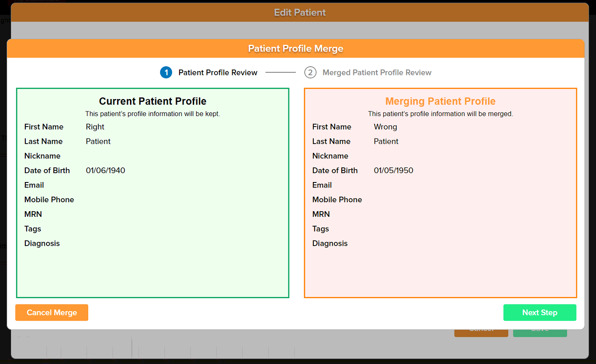The height and width of the screenshot is (364, 596).
Task: Click the Patient Profile Merge title bar
Action: 296,49
